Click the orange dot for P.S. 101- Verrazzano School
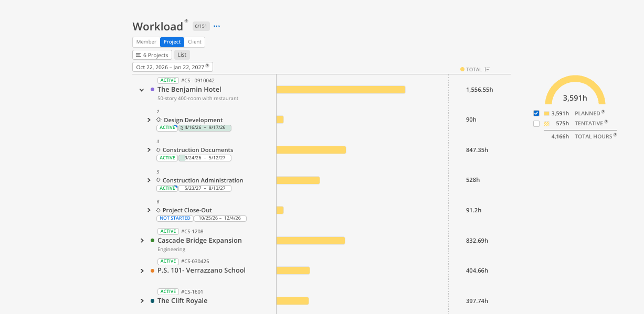The image size is (644, 314). pos(152,270)
